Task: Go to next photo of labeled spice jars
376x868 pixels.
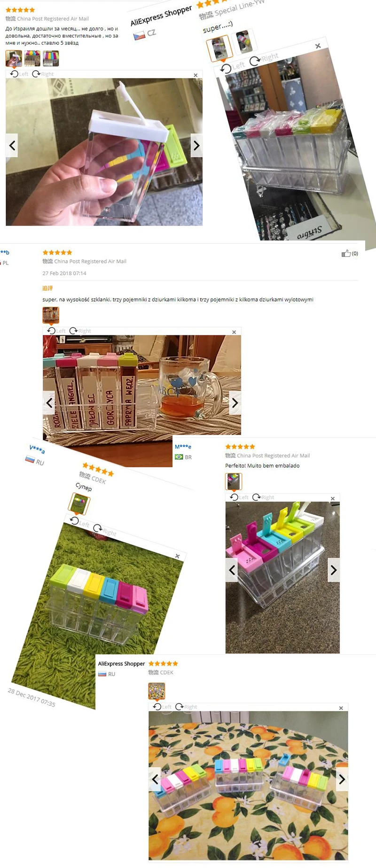Action: pyautogui.click(x=235, y=403)
